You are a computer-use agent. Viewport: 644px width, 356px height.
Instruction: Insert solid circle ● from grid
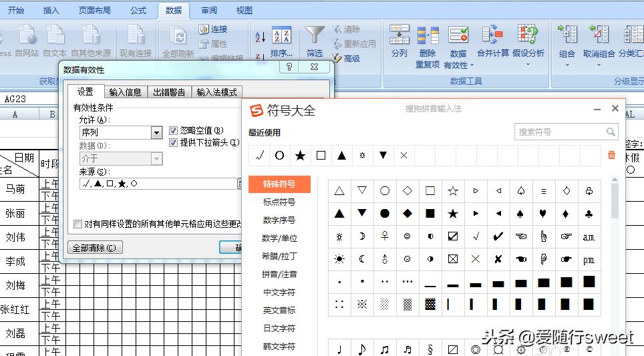[x=385, y=214]
